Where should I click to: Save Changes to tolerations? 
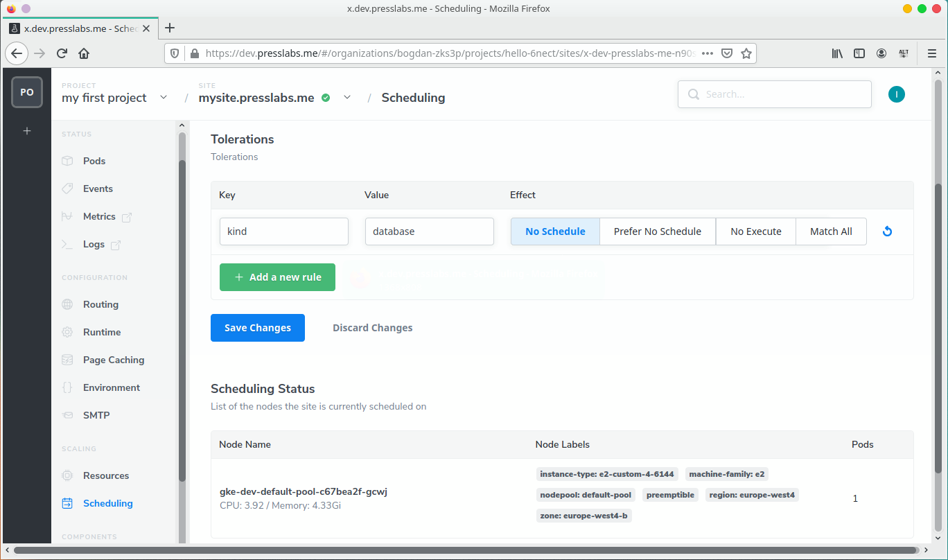point(258,328)
